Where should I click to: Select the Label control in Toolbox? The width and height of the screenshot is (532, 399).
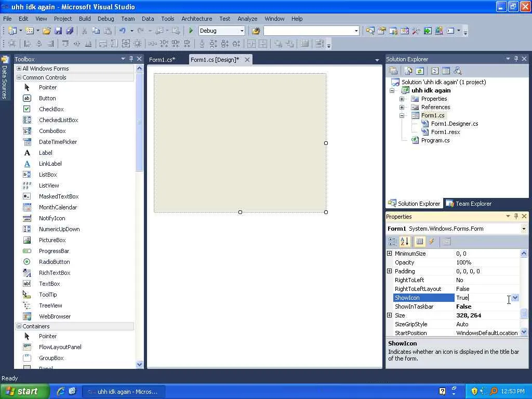pyautogui.click(x=46, y=153)
